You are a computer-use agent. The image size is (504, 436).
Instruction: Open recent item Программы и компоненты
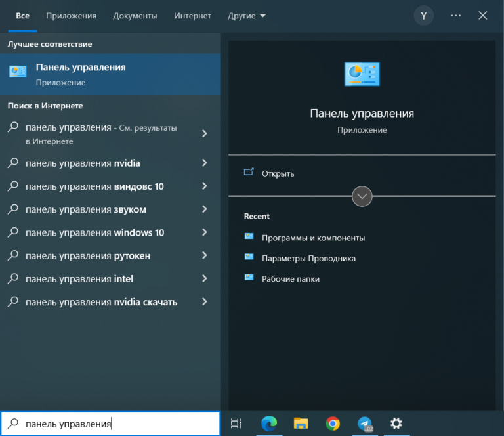tap(313, 238)
